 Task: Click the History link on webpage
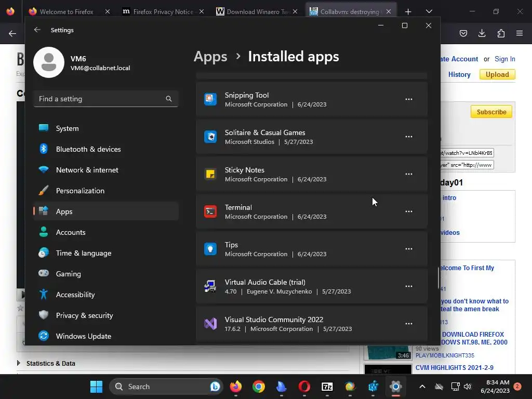click(459, 75)
